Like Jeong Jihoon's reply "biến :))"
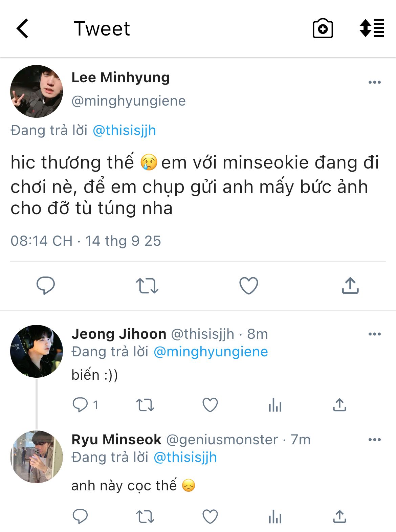The width and height of the screenshot is (396, 532). pyautogui.click(x=210, y=405)
